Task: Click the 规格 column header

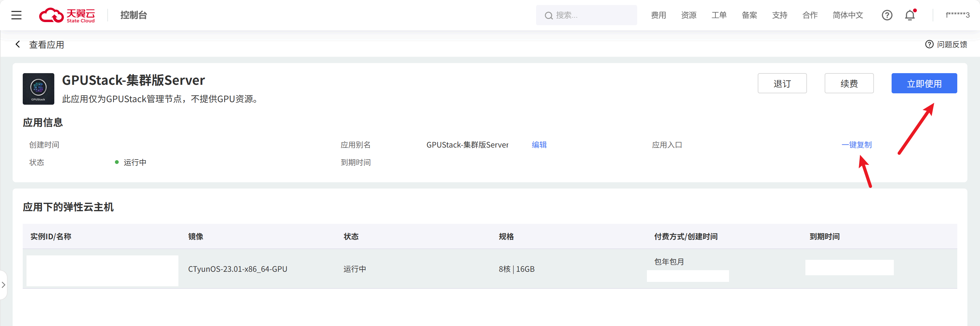Action: tap(506, 237)
